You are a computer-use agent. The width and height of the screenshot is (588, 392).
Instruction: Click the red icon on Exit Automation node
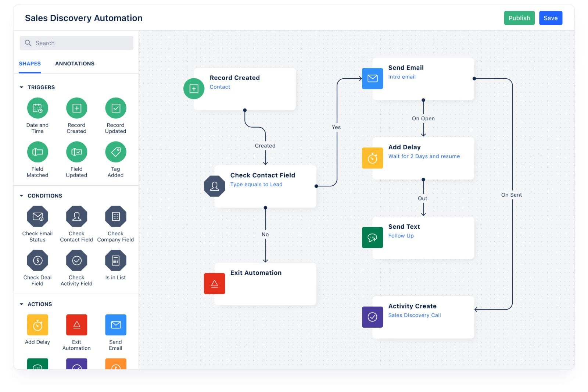tap(214, 284)
